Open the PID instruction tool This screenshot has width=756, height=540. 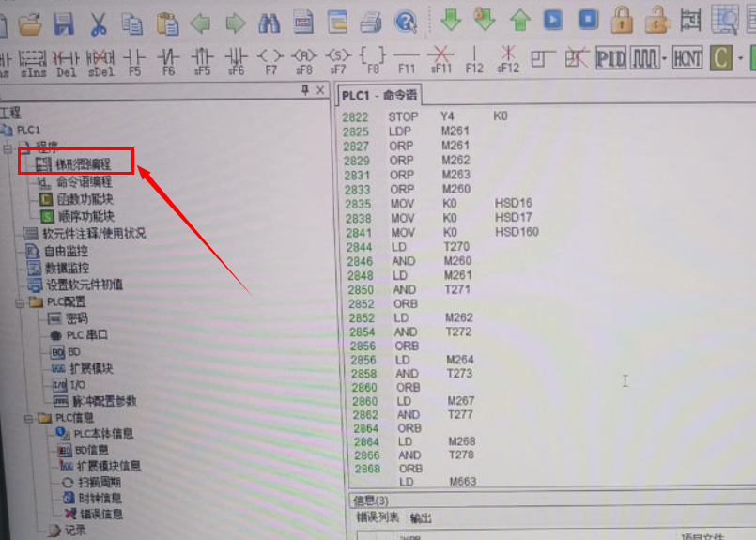(610, 58)
